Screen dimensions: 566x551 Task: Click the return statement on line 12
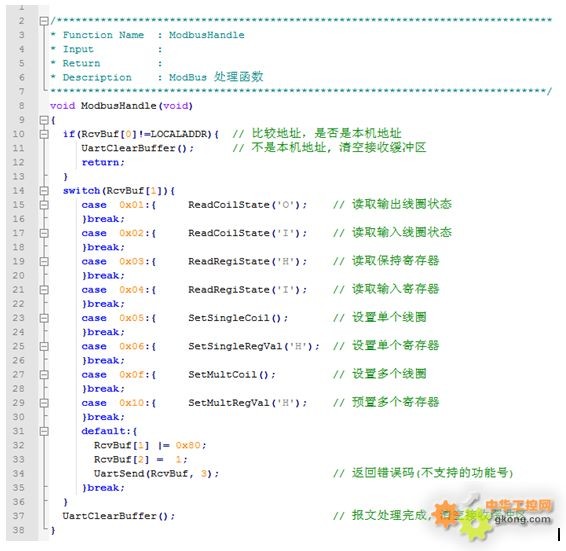point(103,162)
